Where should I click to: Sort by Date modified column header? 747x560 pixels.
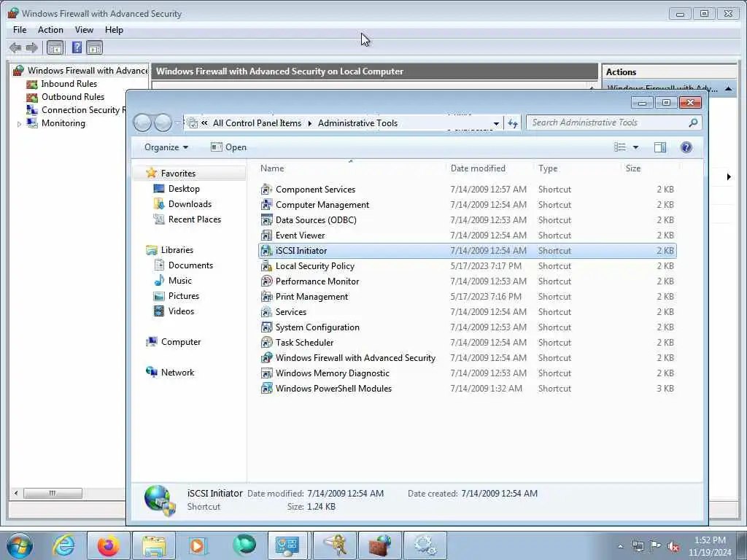[478, 168]
